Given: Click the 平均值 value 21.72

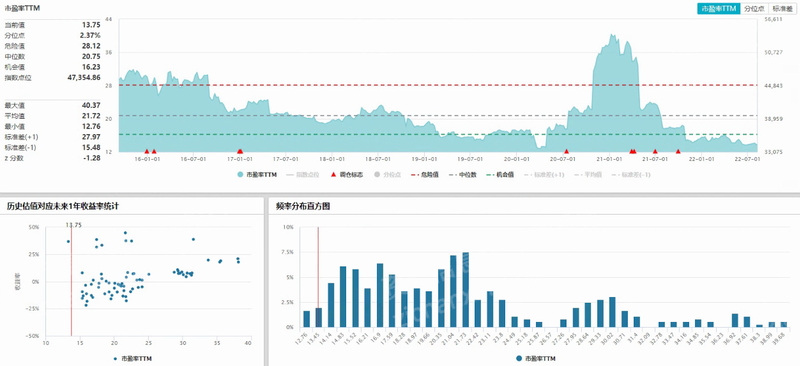Looking at the screenshot, I should point(91,116).
